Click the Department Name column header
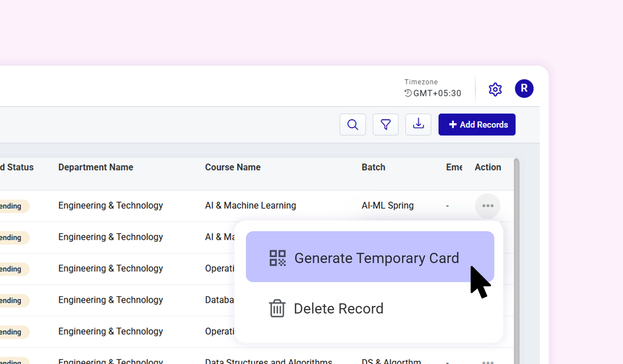623x364 pixels. point(96,167)
